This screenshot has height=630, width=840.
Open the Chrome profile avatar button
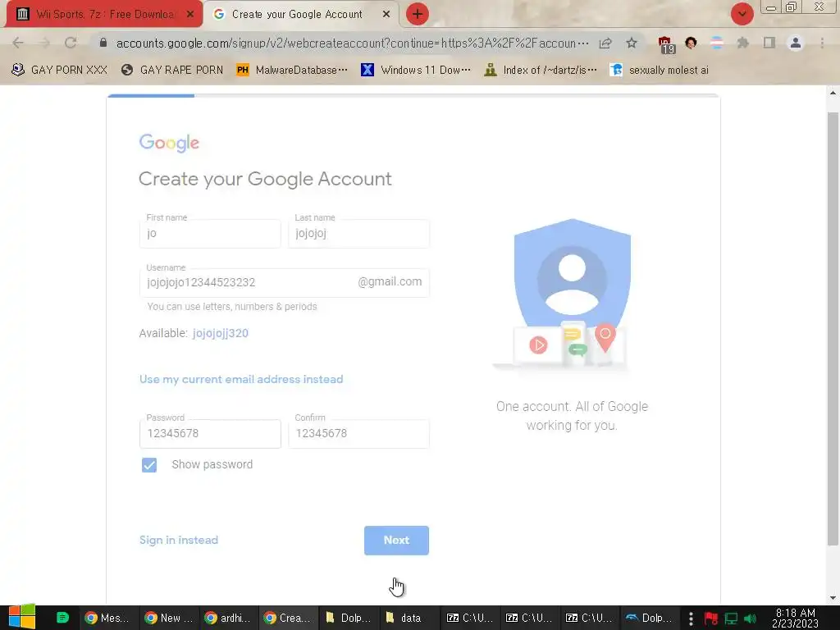tap(796, 43)
